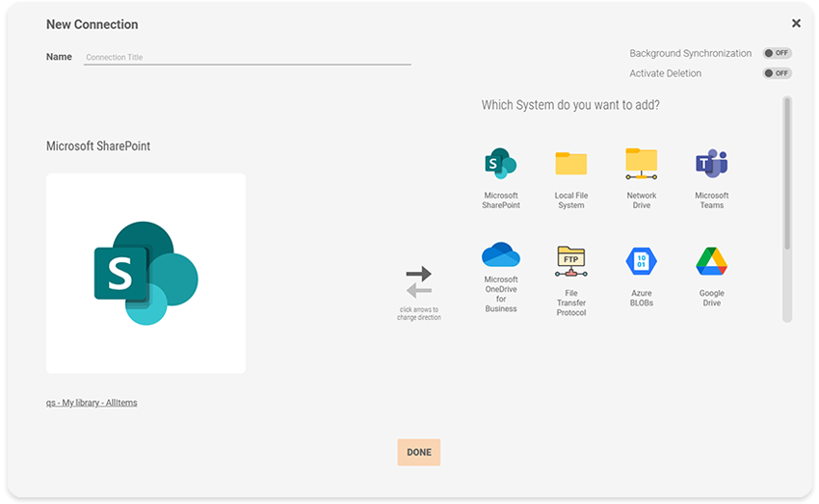Viewport: 819px width, 504px height.
Task: Select the Google Drive icon
Action: (x=711, y=261)
